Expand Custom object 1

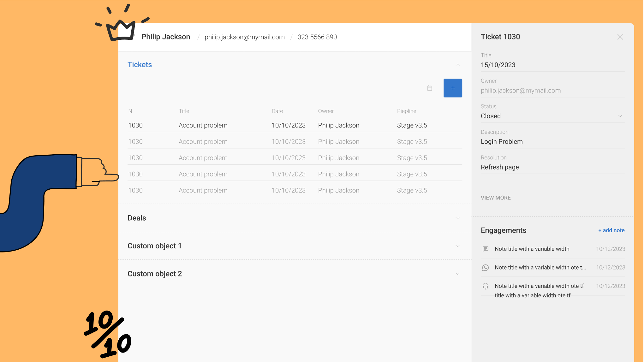point(457,246)
